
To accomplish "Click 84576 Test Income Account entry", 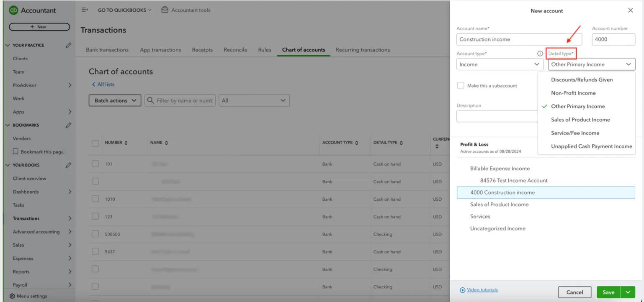I will [x=514, y=181].
